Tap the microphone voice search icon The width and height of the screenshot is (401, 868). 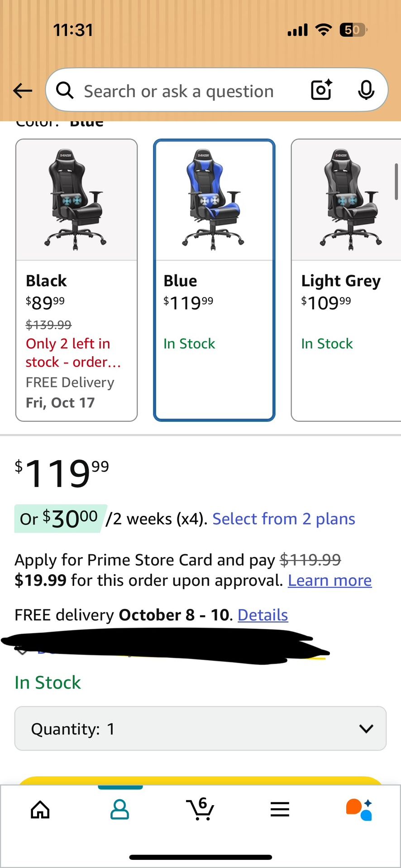click(366, 90)
